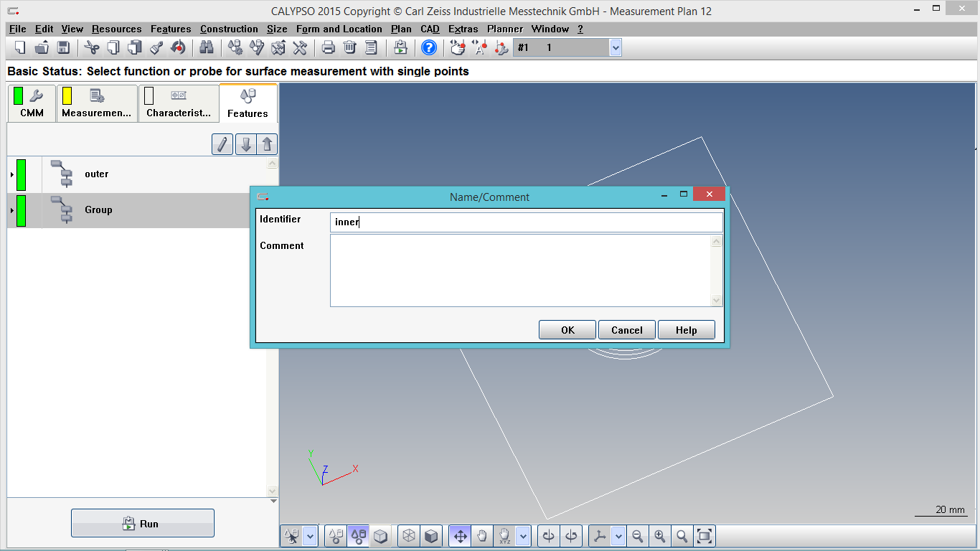Select the XYZ hand tool
This screenshot has height=551, width=980.
click(x=504, y=536)
